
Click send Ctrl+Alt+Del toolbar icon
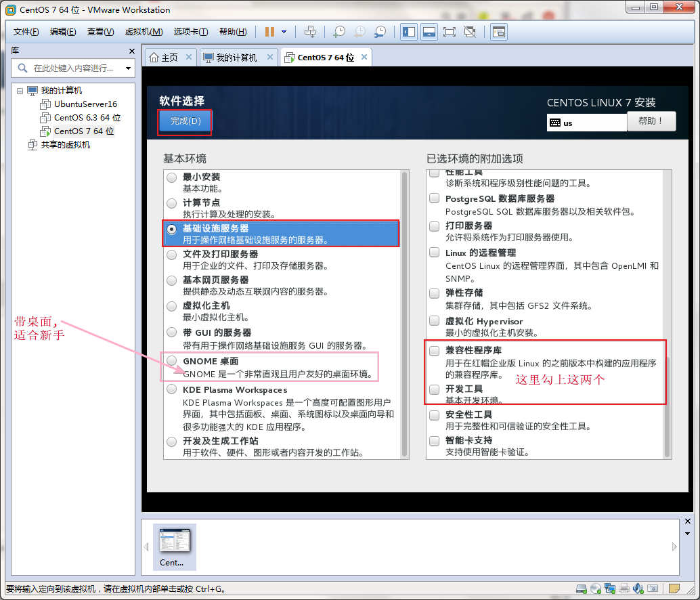(310, 32)
